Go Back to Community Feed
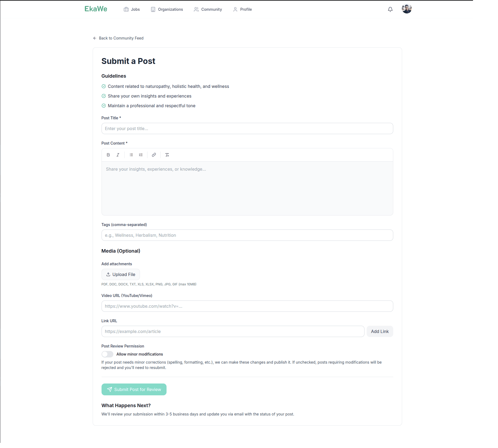Image resolution: width=498 pixels, height=448 pixels. point(118,38)
